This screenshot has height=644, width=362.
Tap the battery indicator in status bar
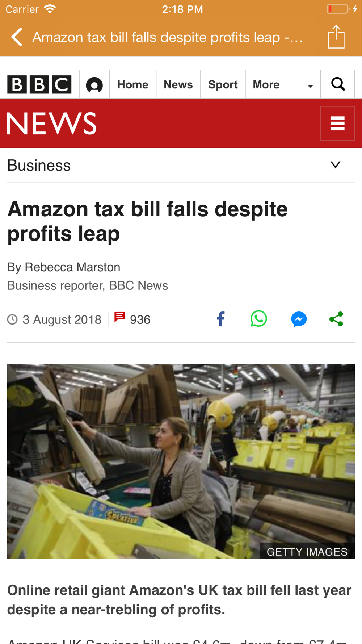tap(338, 9)
